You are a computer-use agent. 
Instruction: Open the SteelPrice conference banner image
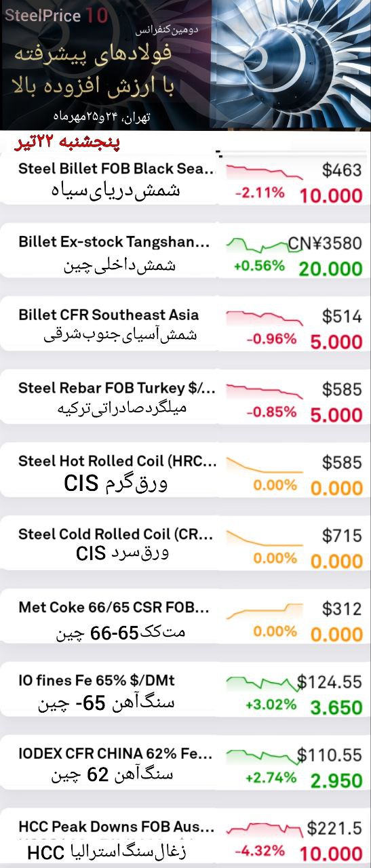(x=185, y=64)
